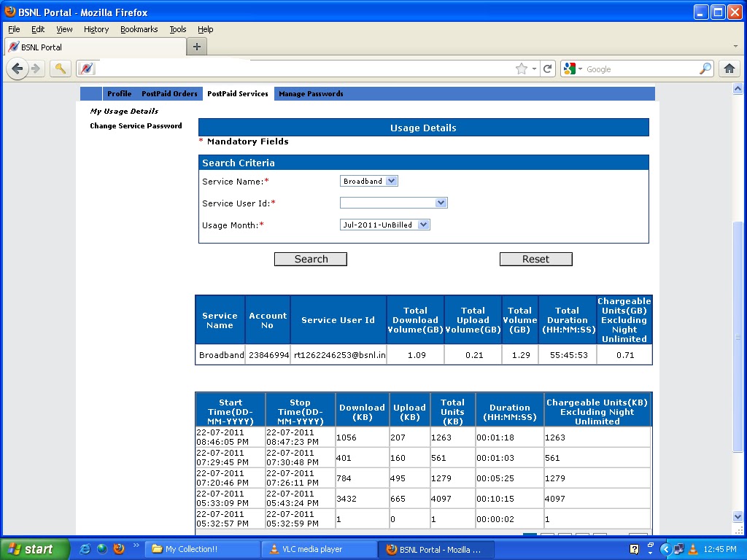Open the History menu
This screenshot has height=560, width=747.
[96, 29]
